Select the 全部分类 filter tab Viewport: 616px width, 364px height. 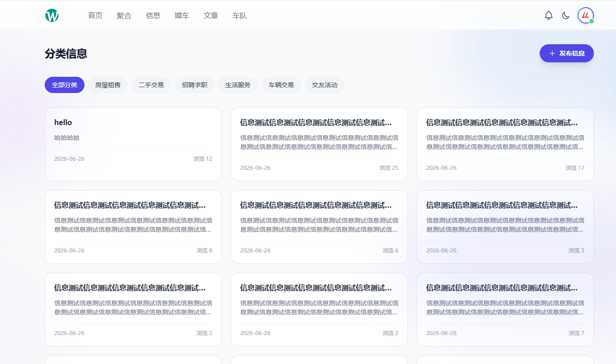[x=65, y=85]
